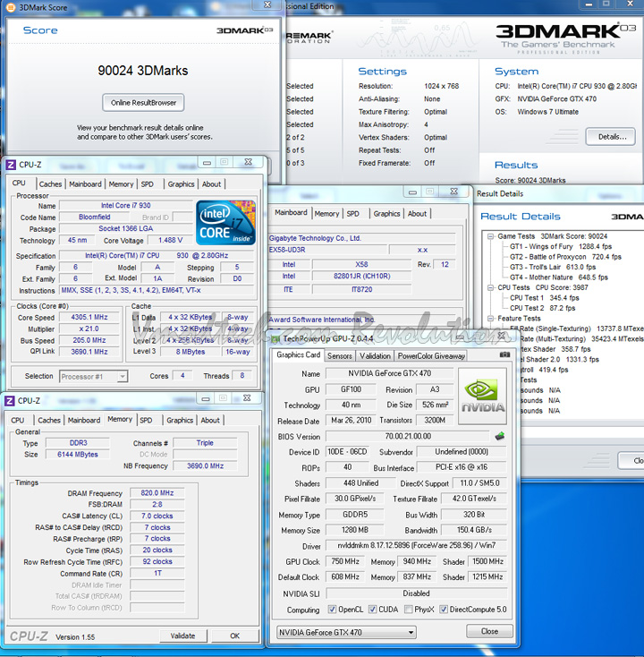The height and width of the screenshot is (657, 644).
Task: Close the 3DMark Score window
Action: point(268,5)
